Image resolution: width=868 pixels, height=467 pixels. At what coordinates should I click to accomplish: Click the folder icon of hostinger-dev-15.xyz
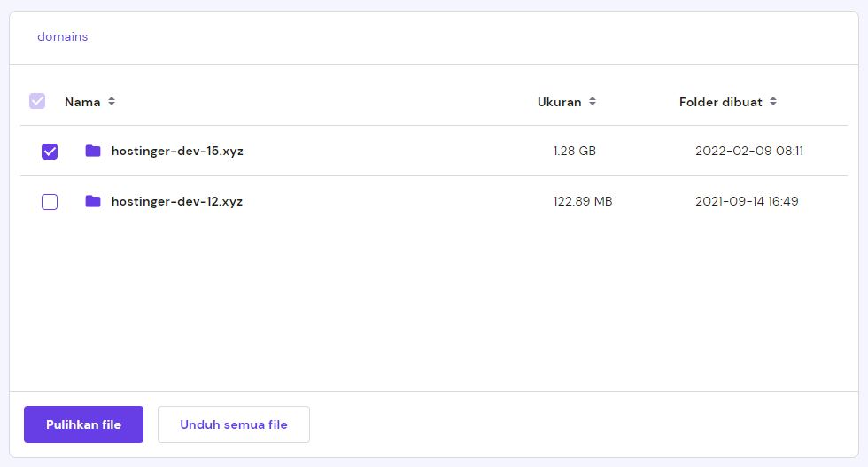click(93, 151)
